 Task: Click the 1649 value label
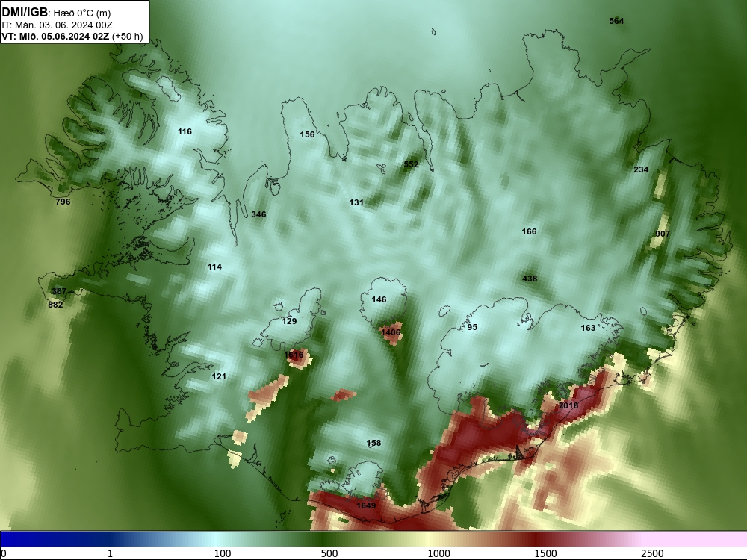point(366,505)
